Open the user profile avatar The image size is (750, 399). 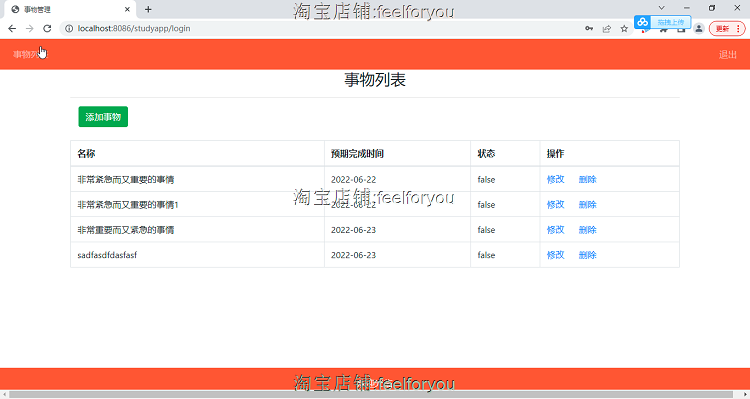coord(699,29)
